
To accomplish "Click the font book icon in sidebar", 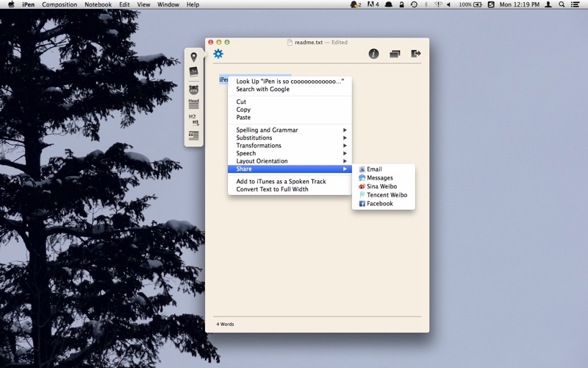I will 193,71.
